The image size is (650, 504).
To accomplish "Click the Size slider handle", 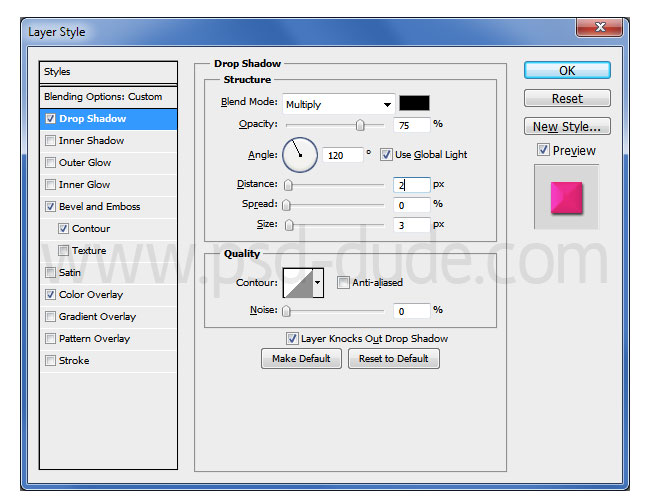I will [x=289, y=225].
